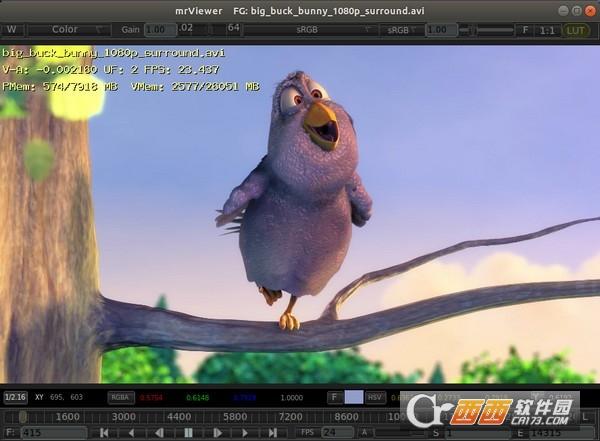The width and height of the screenshot is (600, 441).
Task: Open the RGBA pixel values dropdown
Action: point(121,397)
